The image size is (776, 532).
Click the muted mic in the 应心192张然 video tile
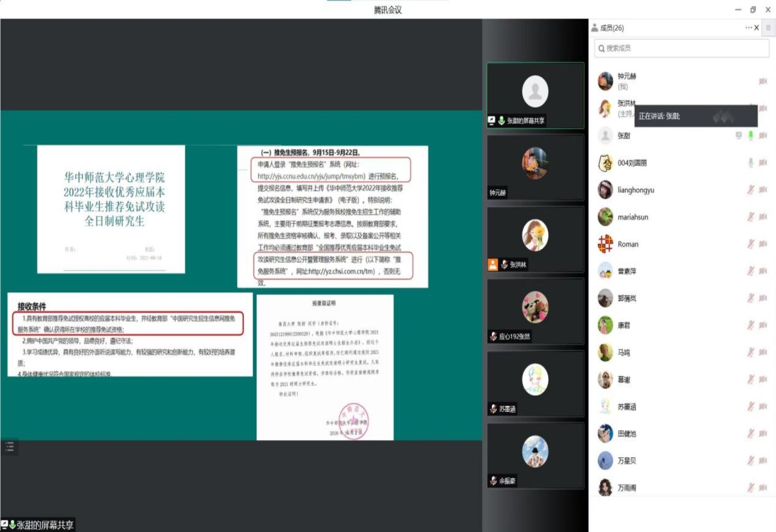point(493,337)
